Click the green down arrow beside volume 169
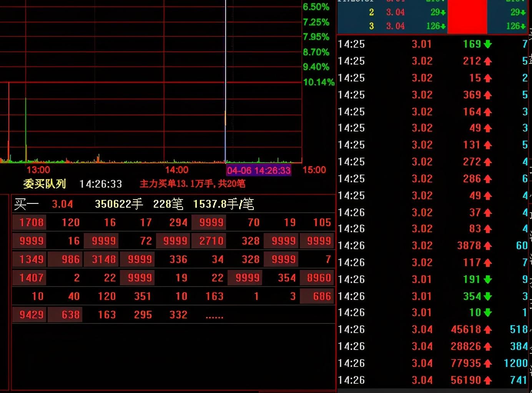 (488, 44)
